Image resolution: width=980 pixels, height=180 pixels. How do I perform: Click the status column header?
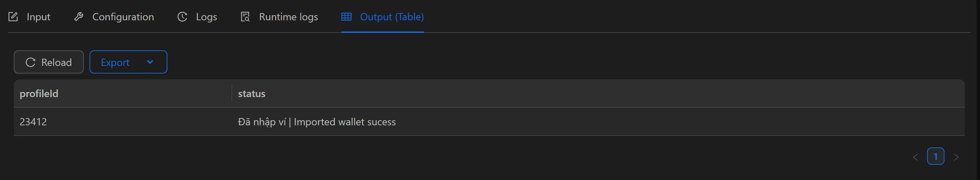[x=252, y=93]
